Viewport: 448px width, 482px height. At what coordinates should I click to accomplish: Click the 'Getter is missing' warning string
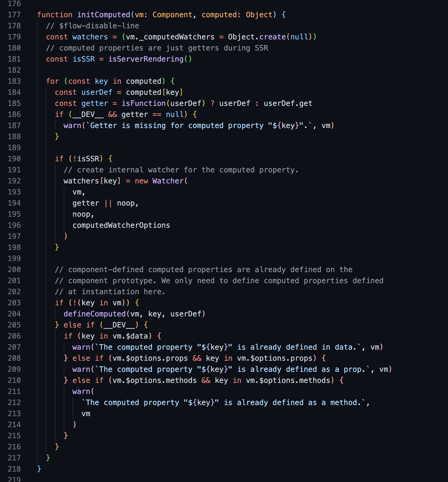click(199, 126)
